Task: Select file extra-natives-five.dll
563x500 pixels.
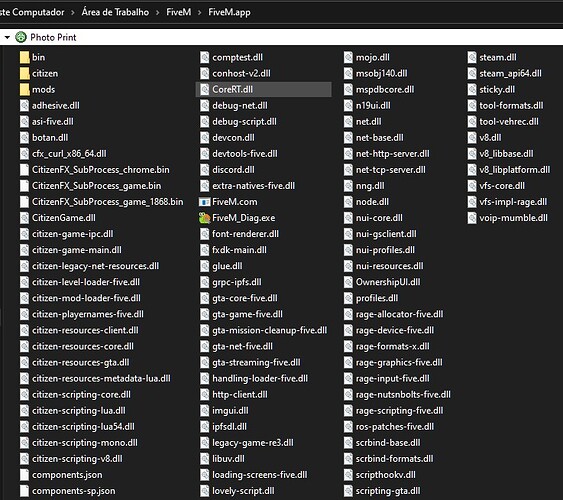Action: coord(253,186)
